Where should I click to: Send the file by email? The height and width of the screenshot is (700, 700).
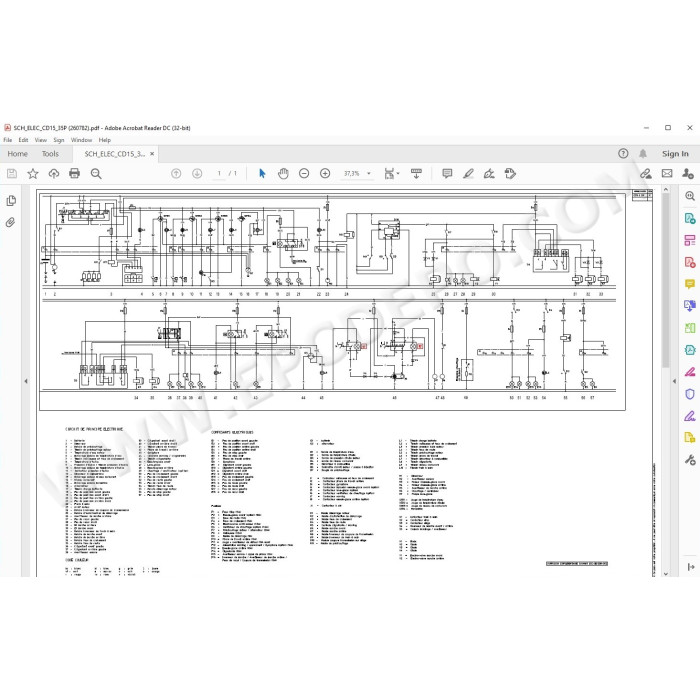tap(667, 173)
